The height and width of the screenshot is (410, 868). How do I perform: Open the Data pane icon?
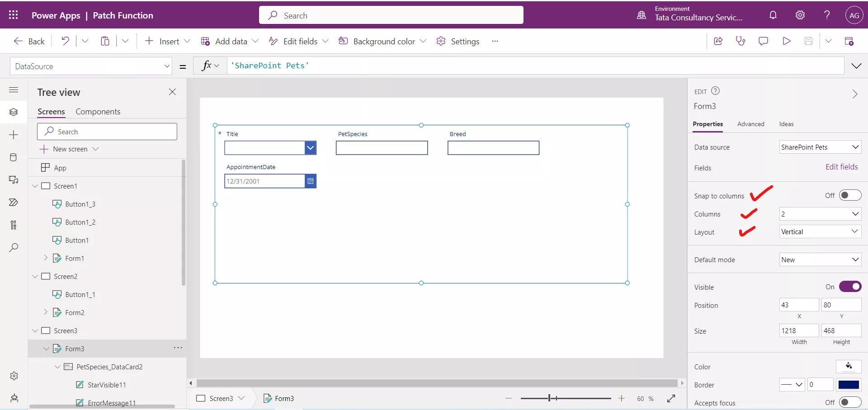[14, 157]
